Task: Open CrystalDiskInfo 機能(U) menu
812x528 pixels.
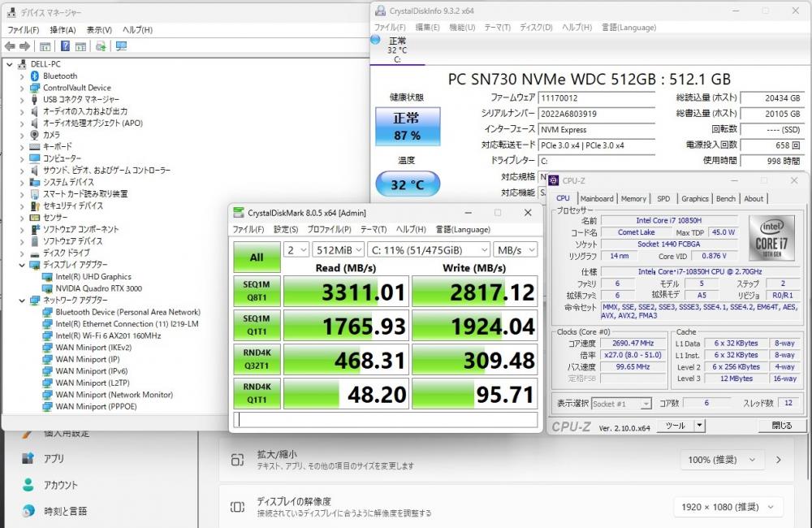Action: [x=462, y=28]
